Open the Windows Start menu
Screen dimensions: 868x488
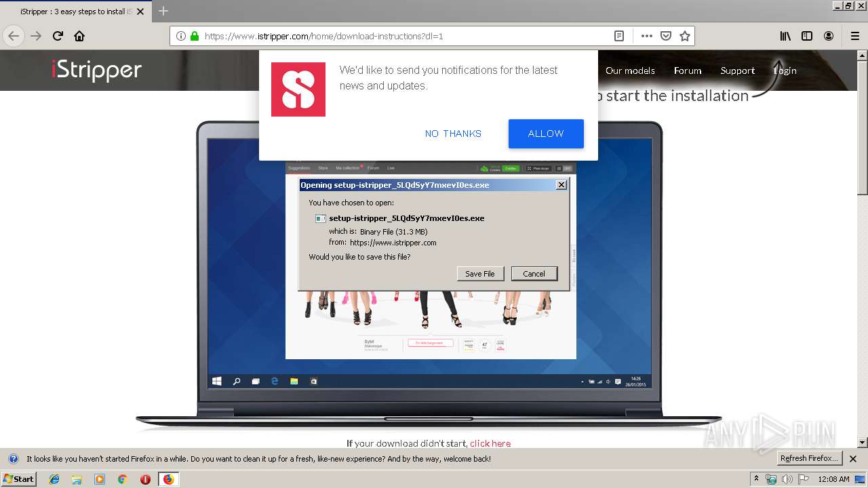(18, 479)
